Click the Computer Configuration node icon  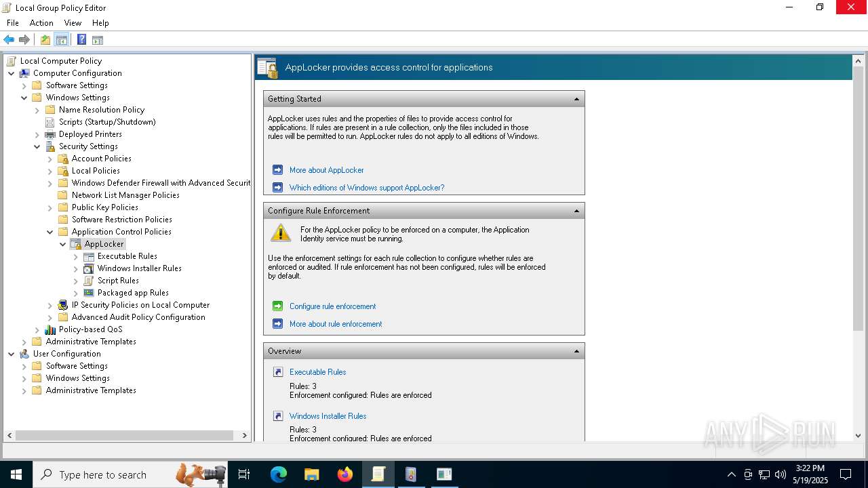[x=24, y=73]
